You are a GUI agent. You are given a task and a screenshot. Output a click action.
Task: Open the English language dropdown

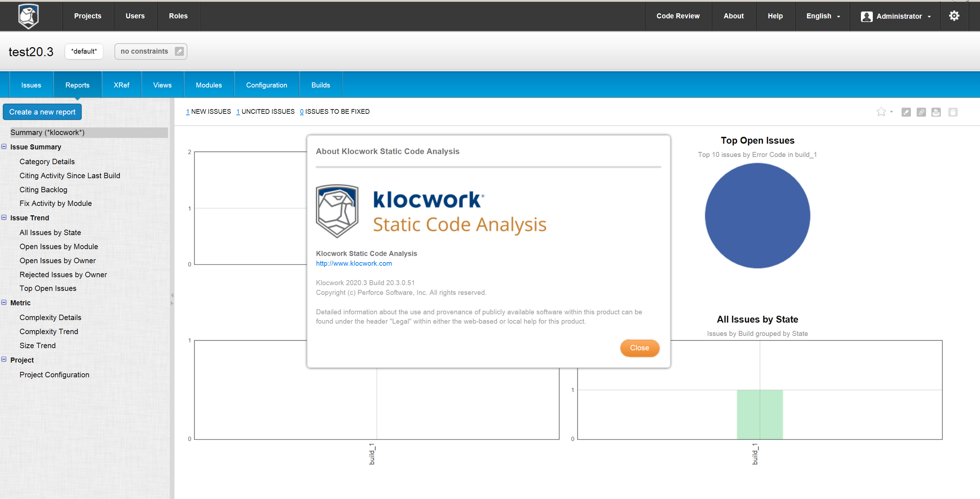click(822, 16)
